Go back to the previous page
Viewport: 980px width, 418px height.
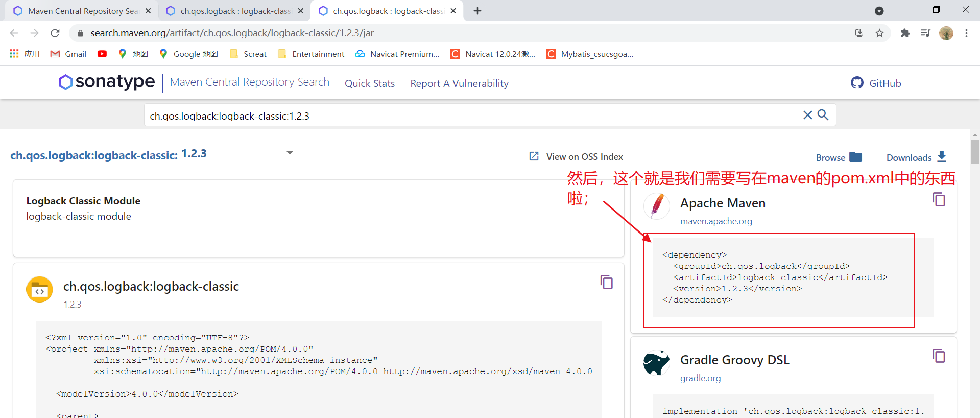tap(14, 33)
